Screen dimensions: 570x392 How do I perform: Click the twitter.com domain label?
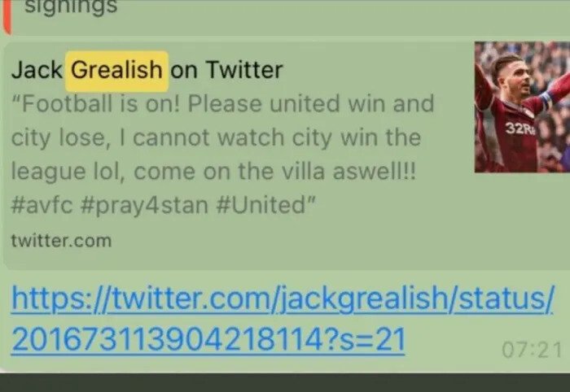coord(61,241)
